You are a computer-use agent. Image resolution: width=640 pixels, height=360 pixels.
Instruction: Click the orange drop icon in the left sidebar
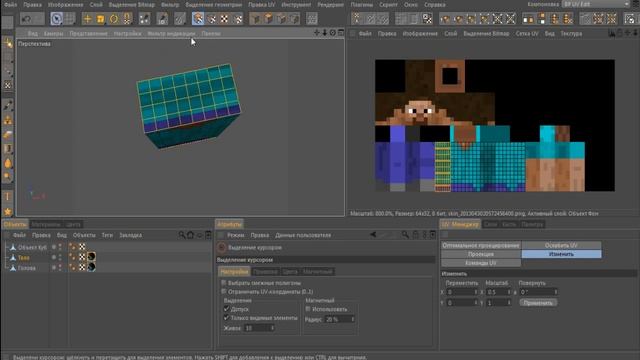pos(8,163)
